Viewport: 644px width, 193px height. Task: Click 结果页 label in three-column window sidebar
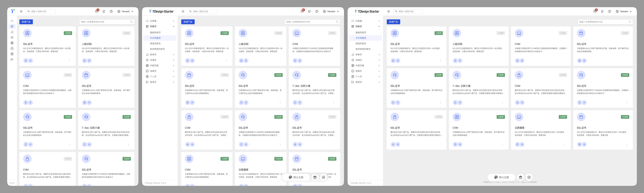(153, 71)
